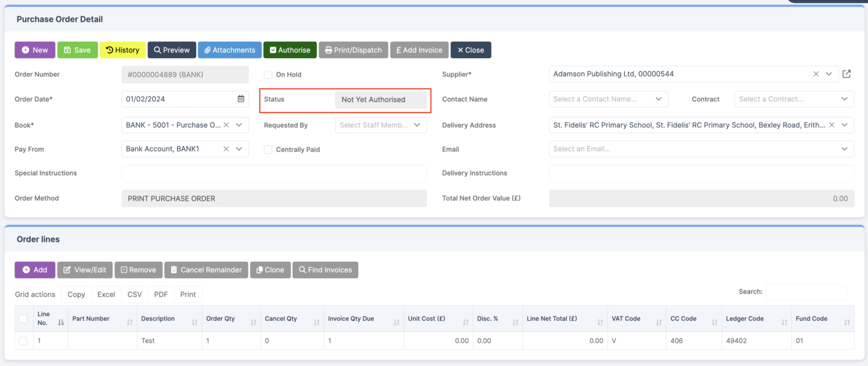Authorise the purchase order
The width and height of the screenshot is (868, 366).
pos(289,50)
